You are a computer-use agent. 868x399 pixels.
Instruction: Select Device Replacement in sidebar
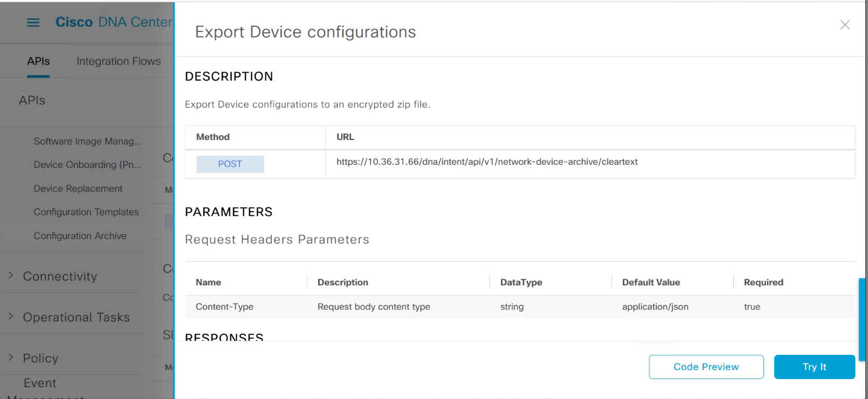(x=78, y=188)
